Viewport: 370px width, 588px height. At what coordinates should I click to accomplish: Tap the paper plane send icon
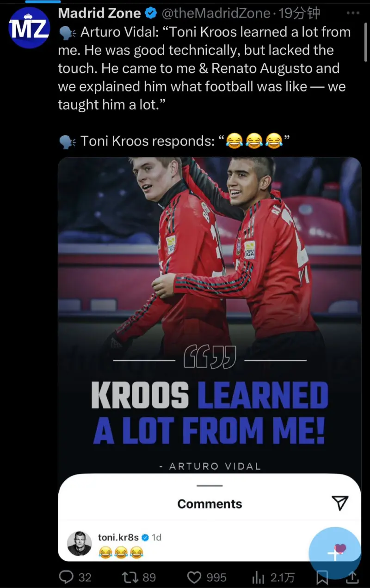[340, 503]
